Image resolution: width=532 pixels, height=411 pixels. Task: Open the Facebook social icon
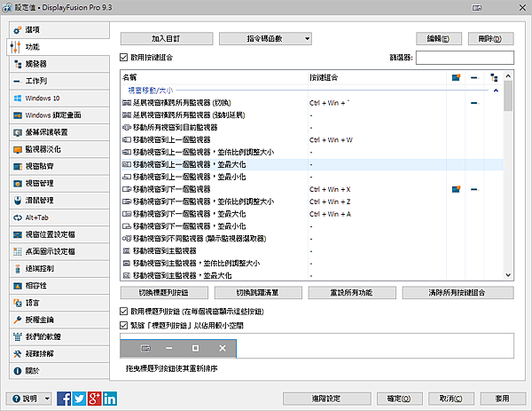click(64, 399)
